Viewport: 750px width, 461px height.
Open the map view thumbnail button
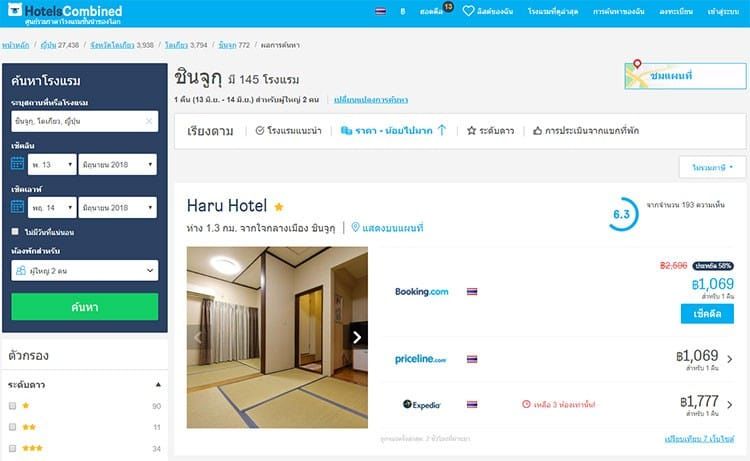pos(685,76)
